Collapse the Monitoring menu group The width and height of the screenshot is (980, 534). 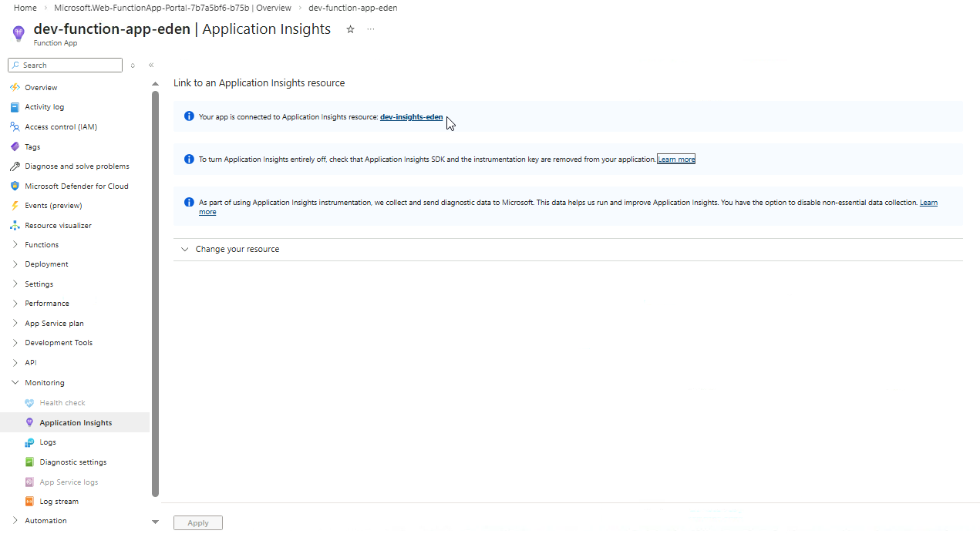(x=15, y=383)
